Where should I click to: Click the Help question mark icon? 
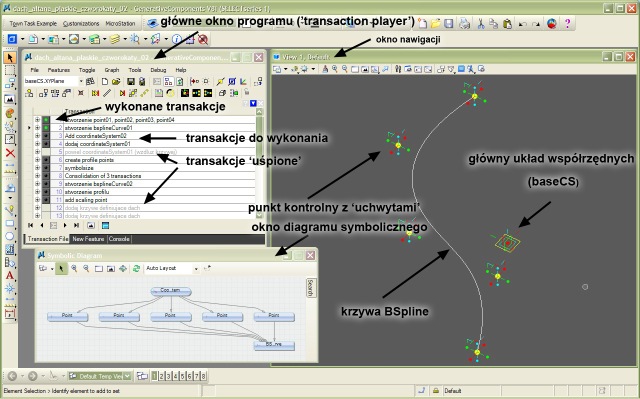click(567, 24)
